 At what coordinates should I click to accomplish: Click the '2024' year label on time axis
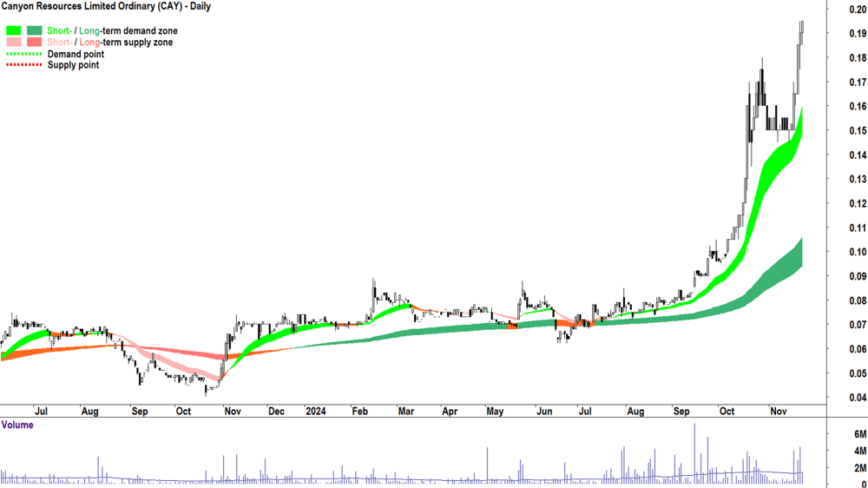pyautogui.click(x=316, y=412)
